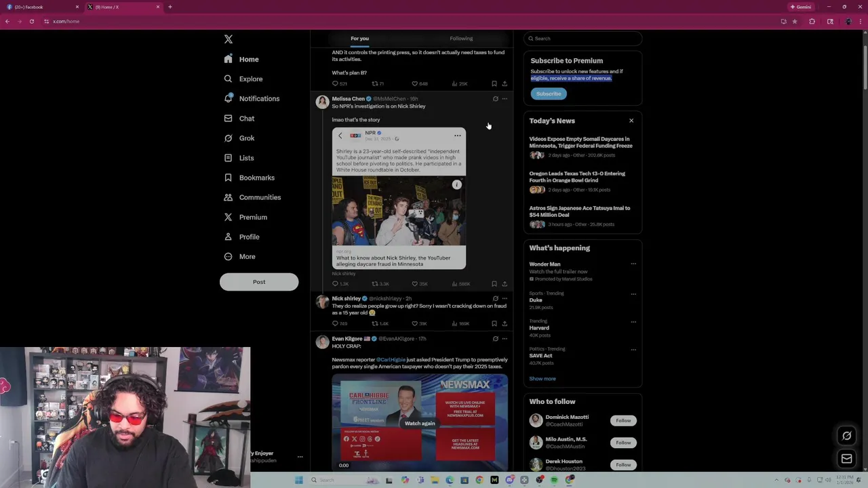The width and height of the screenshot is (868, 488).
Task: Open more menu on Evan Kilgore post
Action: (505, 339)
